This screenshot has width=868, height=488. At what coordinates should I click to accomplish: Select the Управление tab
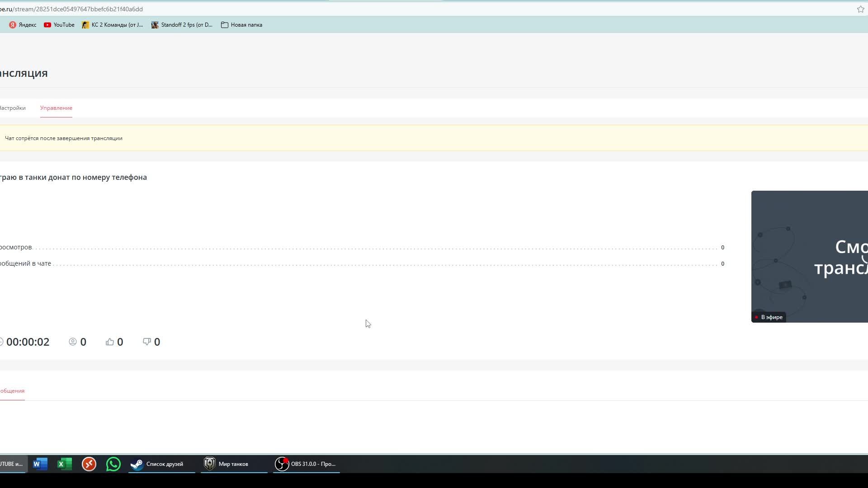click(56, 108)
